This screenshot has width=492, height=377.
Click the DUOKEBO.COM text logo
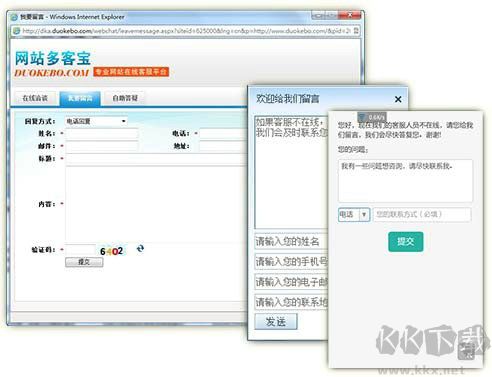pyautogui.click(x=52, y=73)
